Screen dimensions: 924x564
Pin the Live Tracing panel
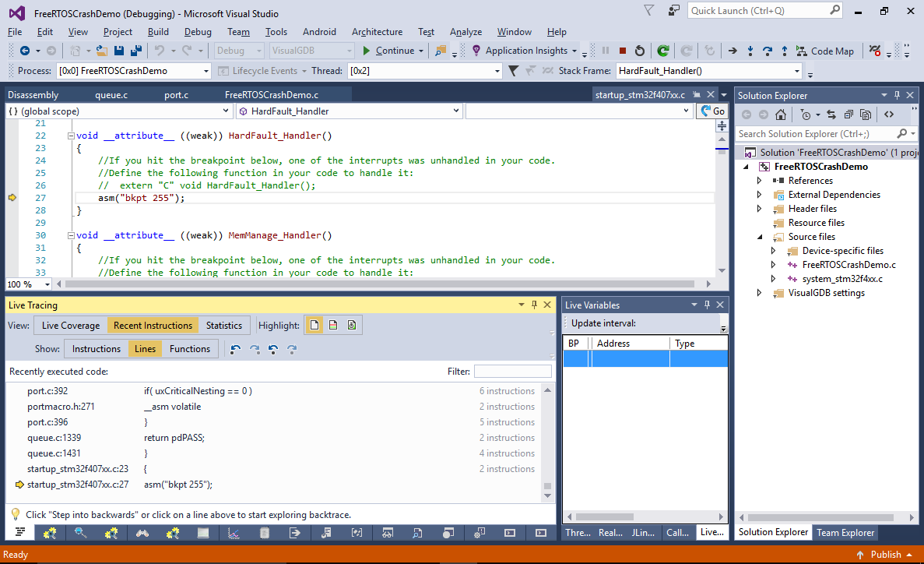tap(535, 305)
